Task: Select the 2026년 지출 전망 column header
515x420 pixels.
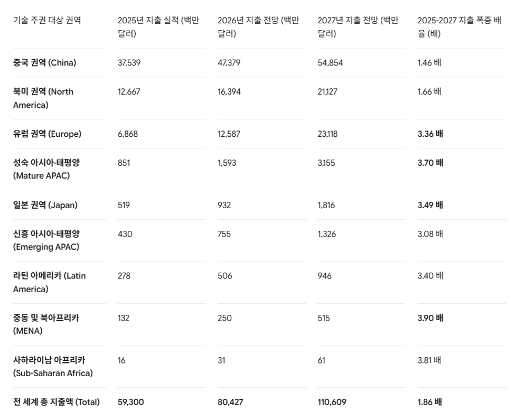Action: click(258, 27)
